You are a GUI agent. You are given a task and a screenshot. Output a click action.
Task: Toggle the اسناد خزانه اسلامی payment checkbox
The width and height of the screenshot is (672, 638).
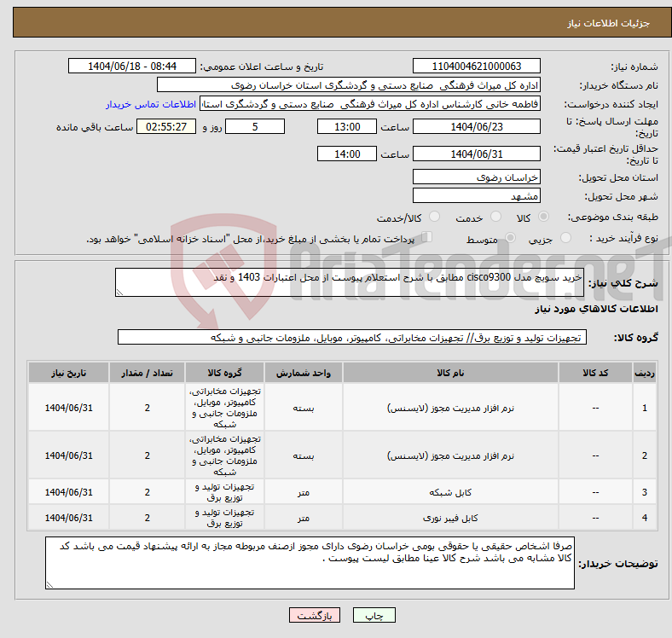[x=427, y=237]
